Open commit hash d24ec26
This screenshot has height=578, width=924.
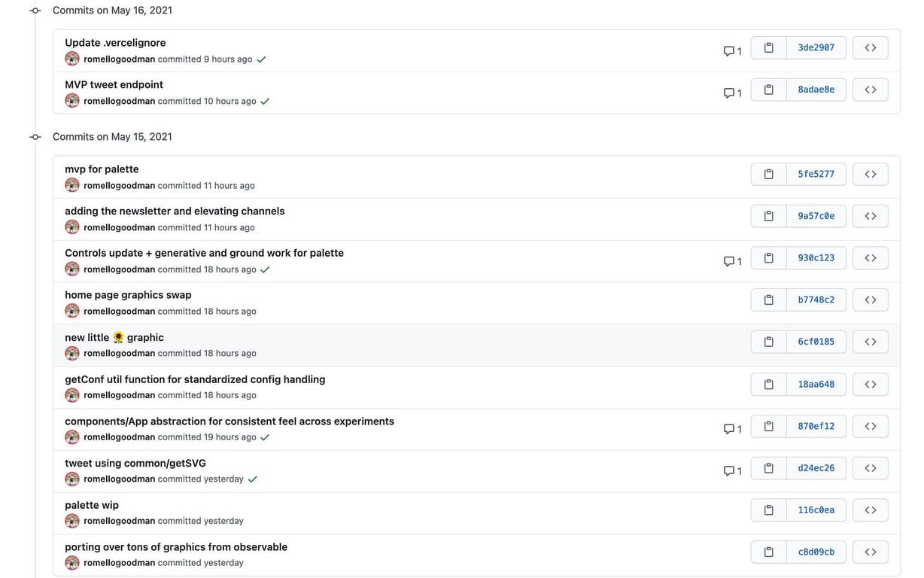[x=816, y=468]
